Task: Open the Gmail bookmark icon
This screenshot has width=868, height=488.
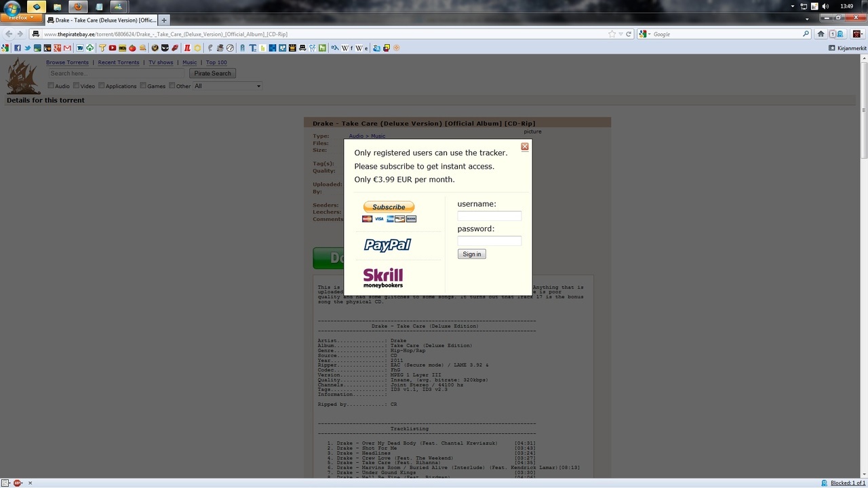Action: point(67,48)
